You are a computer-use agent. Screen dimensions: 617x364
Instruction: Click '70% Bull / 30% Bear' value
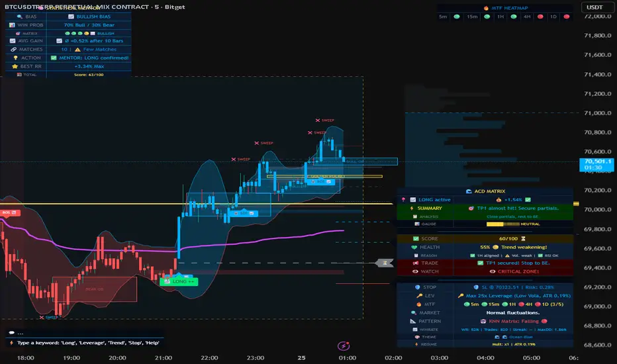click(89, 24)
